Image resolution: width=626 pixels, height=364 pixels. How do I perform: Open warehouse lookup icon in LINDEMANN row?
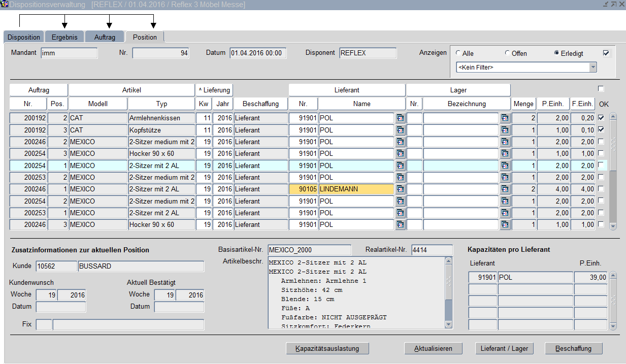tap(505, 189)
